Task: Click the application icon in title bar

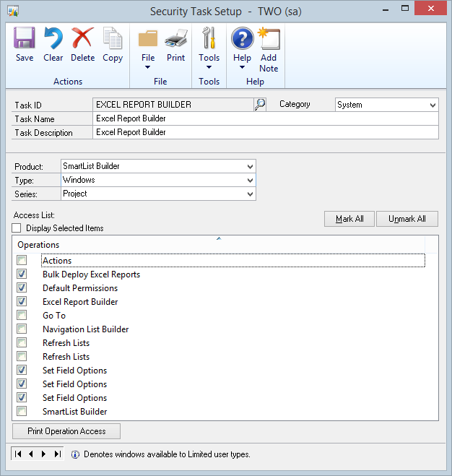Action: pyautogui.click(x=13, y=12)
